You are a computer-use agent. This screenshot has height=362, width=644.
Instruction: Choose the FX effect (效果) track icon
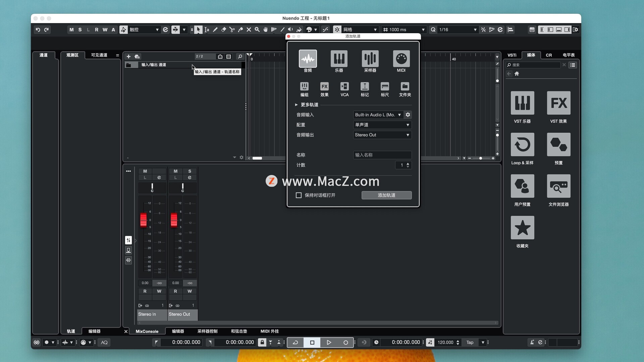click(324, 86)
